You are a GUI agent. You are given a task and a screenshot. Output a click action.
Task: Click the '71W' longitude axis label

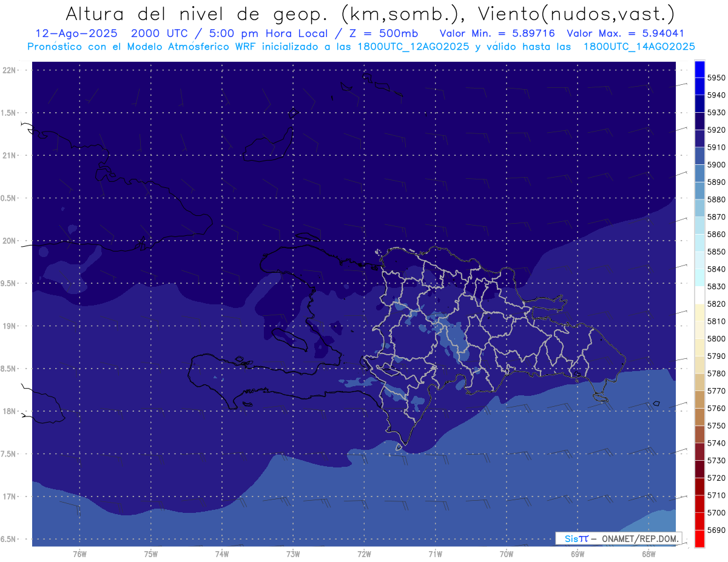coord(435,554)
